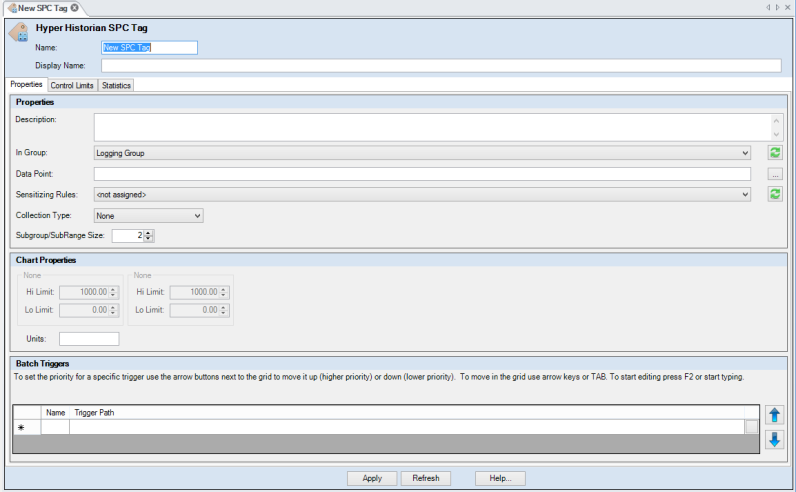Click the back arrow icon beside the tag header

18,33
